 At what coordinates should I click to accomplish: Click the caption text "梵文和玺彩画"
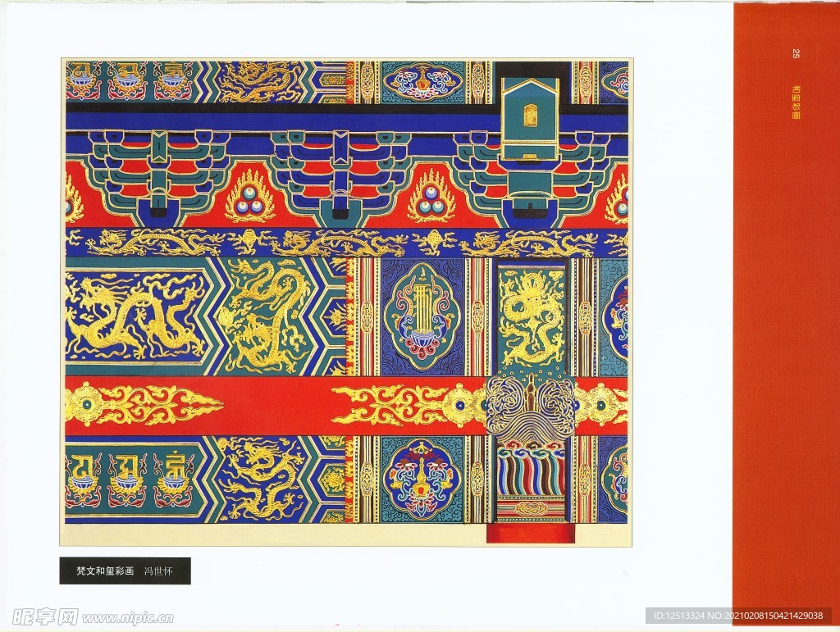(104, 571)
